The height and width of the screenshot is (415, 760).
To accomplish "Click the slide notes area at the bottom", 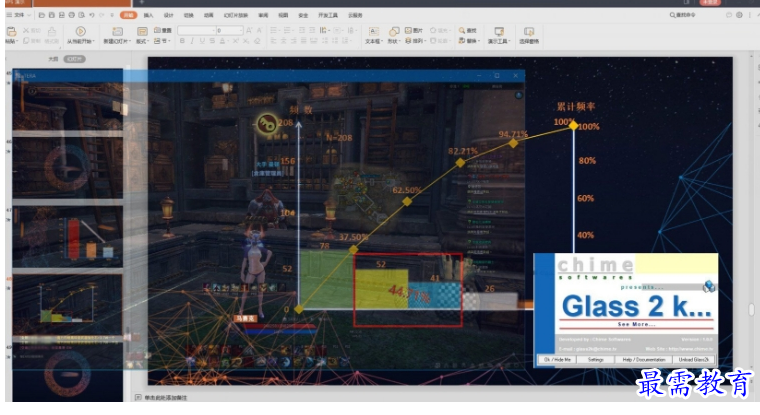I will [165, 398].
